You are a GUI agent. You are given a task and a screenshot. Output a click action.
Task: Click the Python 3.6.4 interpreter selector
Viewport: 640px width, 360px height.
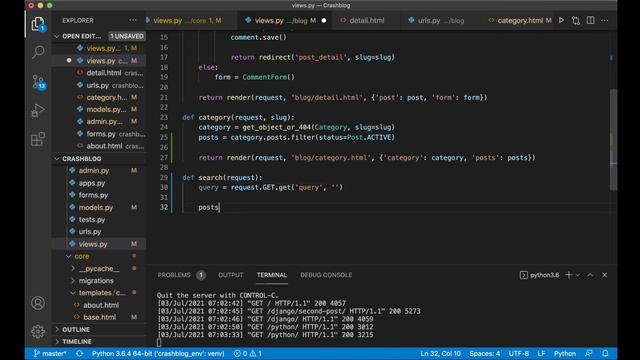[158, 353]
